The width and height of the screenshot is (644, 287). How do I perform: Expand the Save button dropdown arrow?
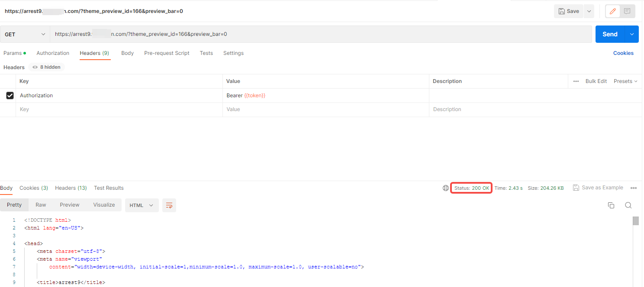(589, 11)
